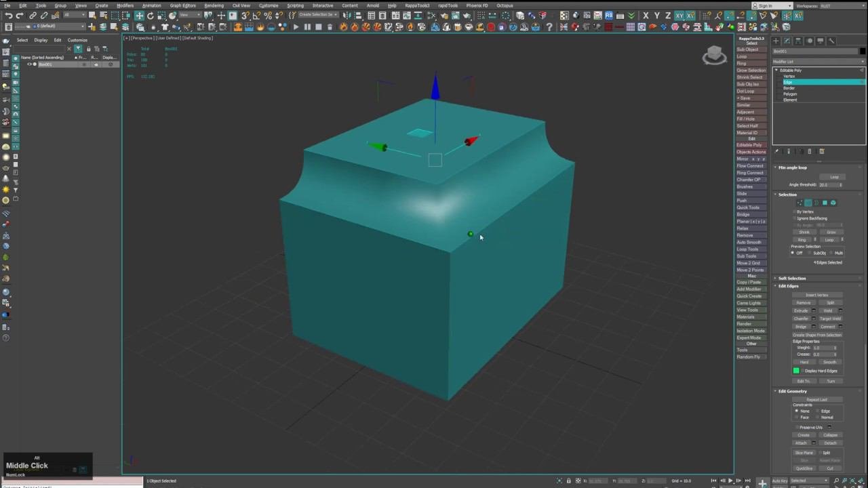This screenshot has height=488, width=868.
Task: Click the Chamfer button in Edit Edges
Action: pos(801,319)
